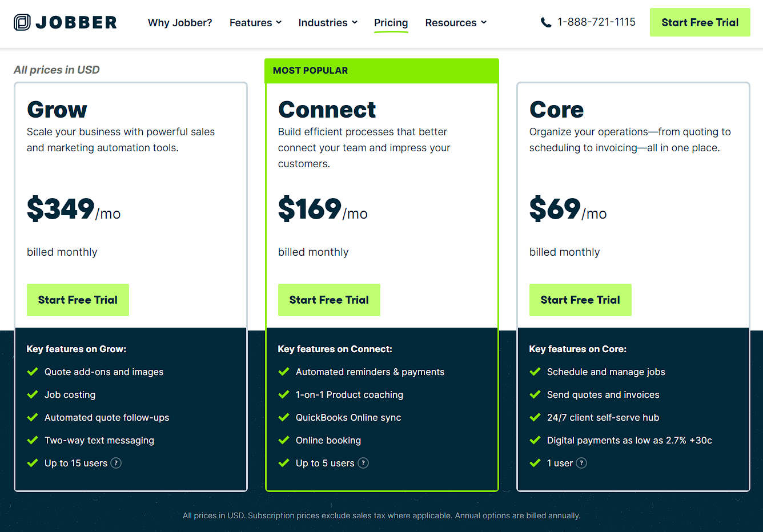Click the Connect plan heading
Screen dimensions: 763x532
(x=327, y=110)
